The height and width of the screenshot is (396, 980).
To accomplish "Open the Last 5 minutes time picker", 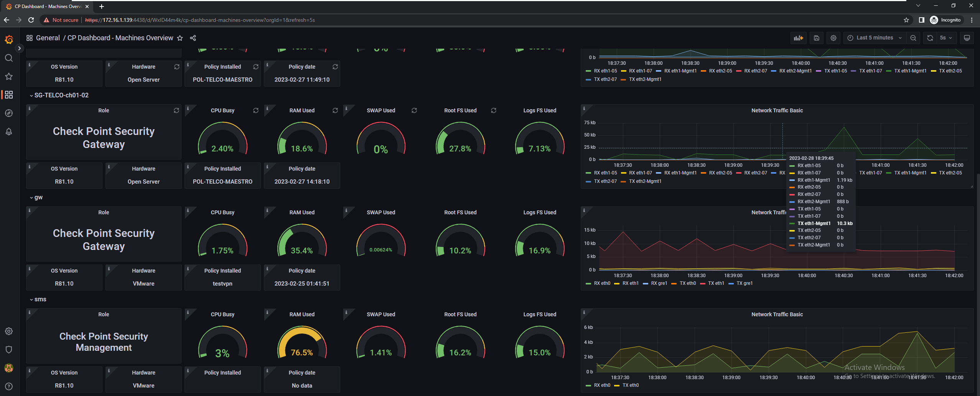I will [x=874, y=38].
